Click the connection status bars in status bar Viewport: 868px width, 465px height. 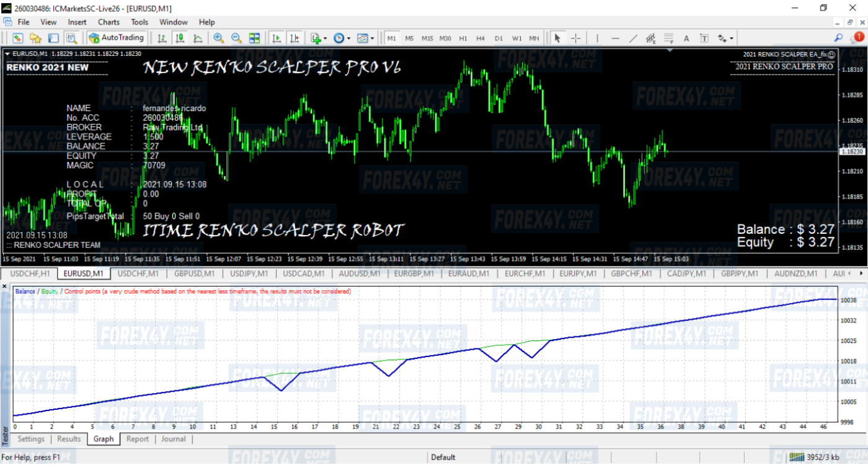(x=797, y=458)
